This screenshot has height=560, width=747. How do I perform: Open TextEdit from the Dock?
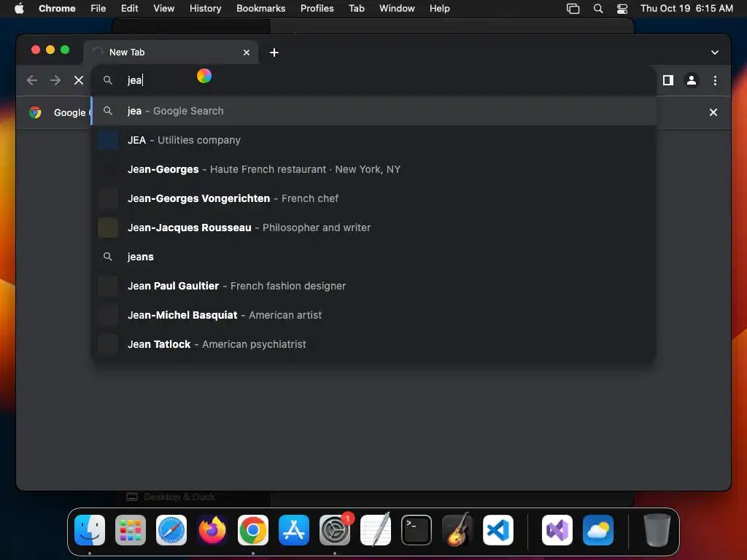pos(376,530)
